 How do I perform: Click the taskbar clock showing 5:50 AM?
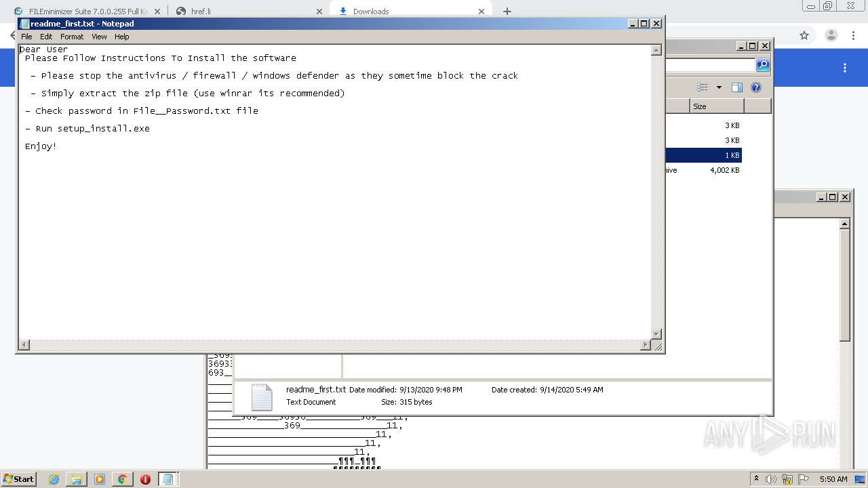click(833, 479)
